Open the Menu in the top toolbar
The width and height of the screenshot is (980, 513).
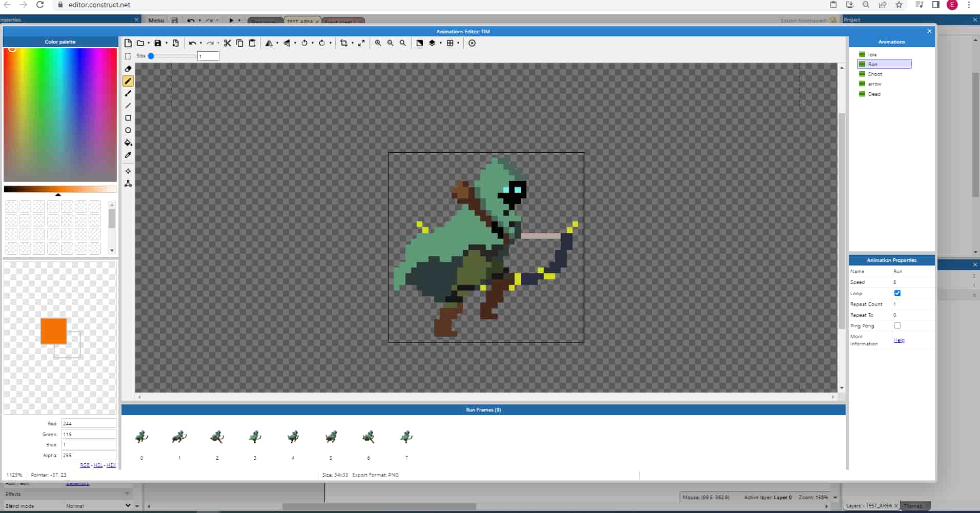tap(156, 20)
